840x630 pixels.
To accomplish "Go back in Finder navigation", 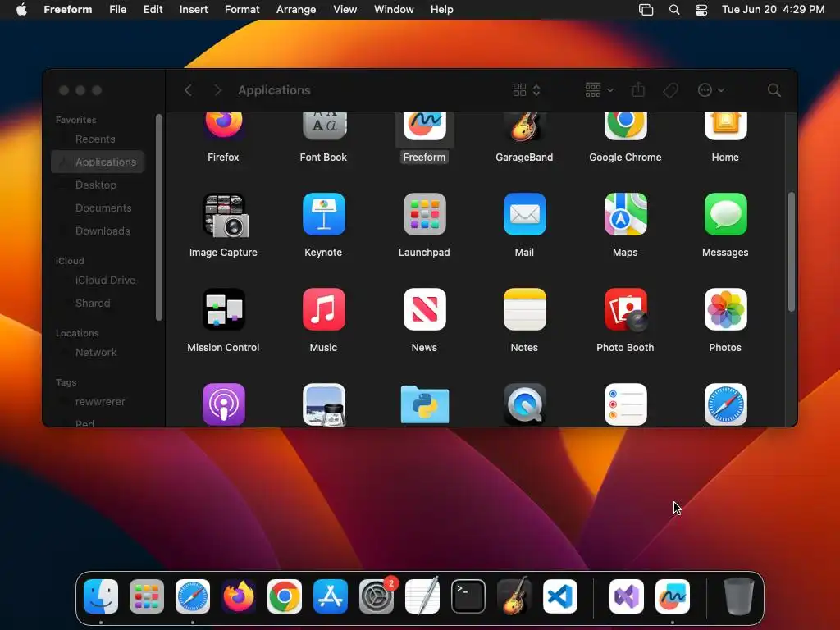I will coord(188,90).
